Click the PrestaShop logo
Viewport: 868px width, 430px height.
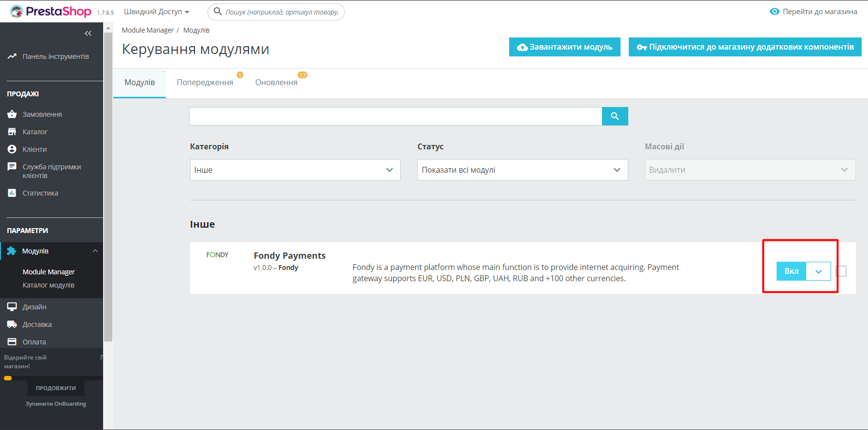(51, 11)
